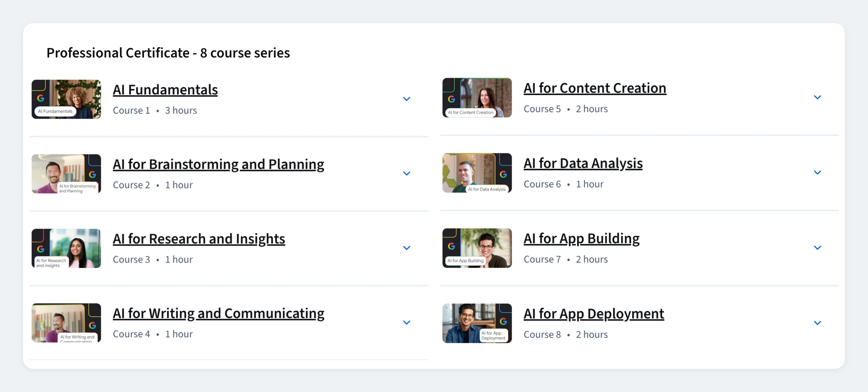
Task: Click the 'Course 7 • 2 hours' text
Action: (566, 259)
